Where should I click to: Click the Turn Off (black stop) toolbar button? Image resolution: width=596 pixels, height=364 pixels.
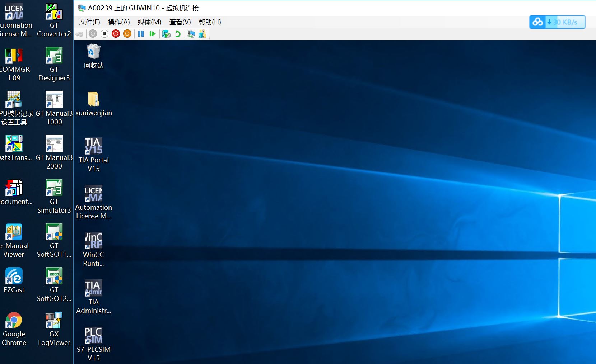coord(104,34)
